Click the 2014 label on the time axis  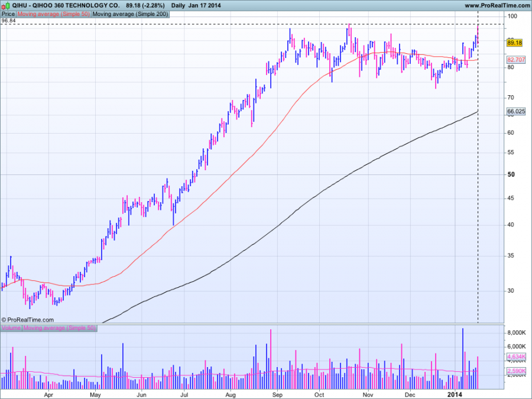(x=455, y=395)
